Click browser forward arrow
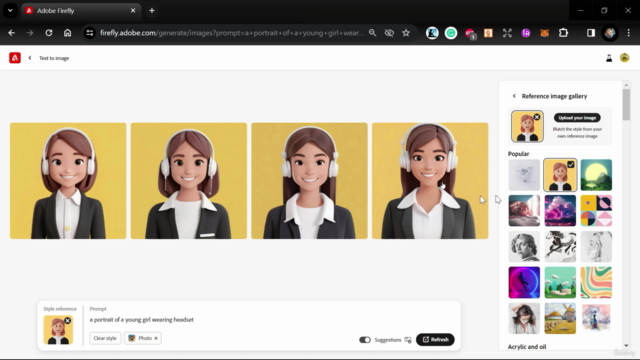The image size is (640, 360). coord(30,33)
